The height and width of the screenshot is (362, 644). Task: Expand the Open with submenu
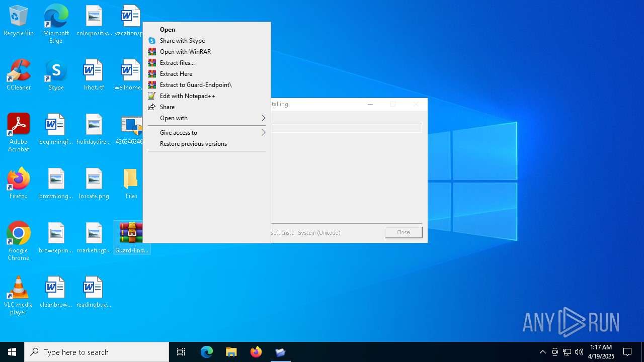(x=207, y=118)
